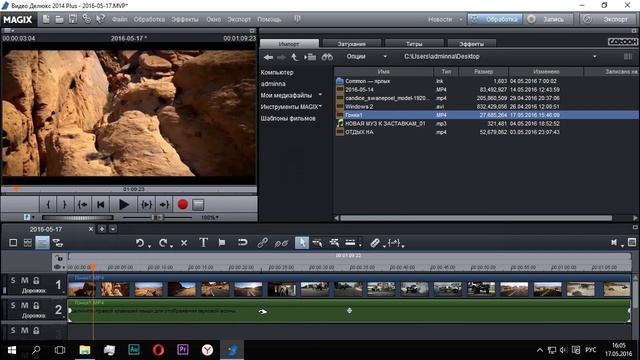The image size is (640, 360).
Task: Set the out-point with the right brace button
Action: [x=64, y=204]
